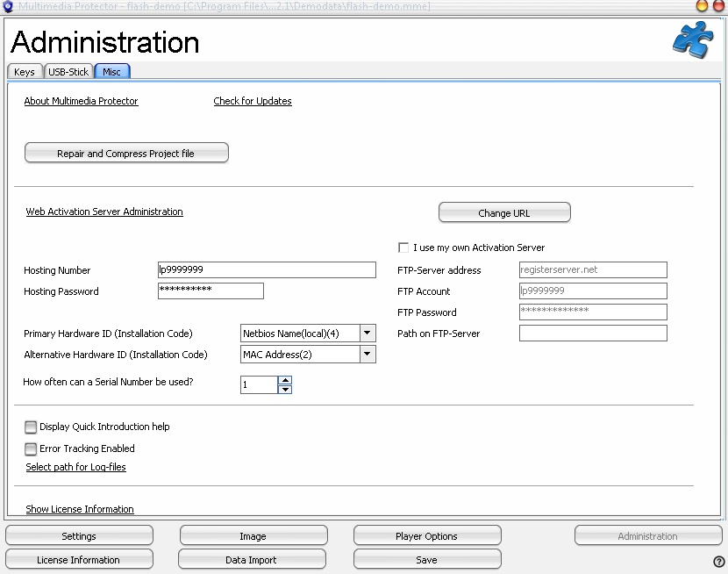Decrease the Serial Number usage count
728x574 pixels.
285,389
